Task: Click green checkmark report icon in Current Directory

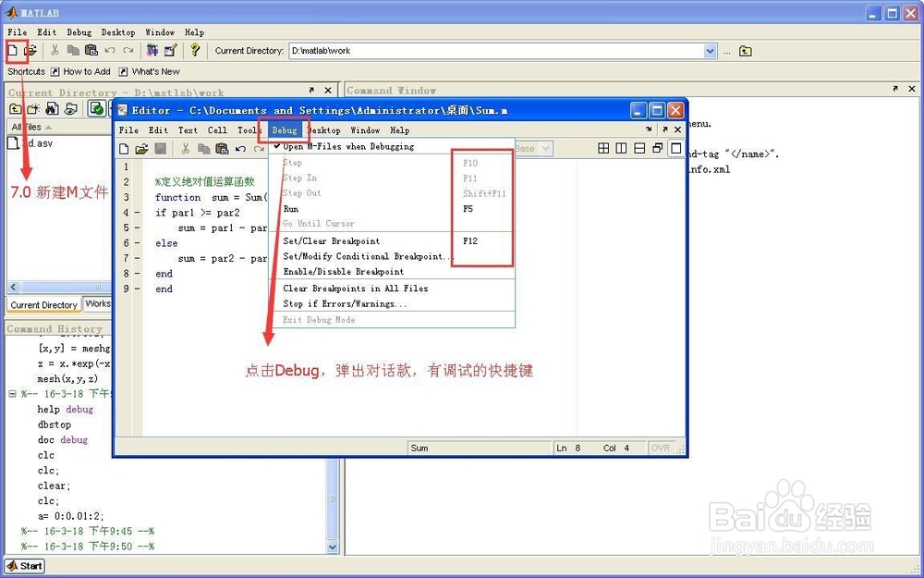Action: click(x=97, y=108)
